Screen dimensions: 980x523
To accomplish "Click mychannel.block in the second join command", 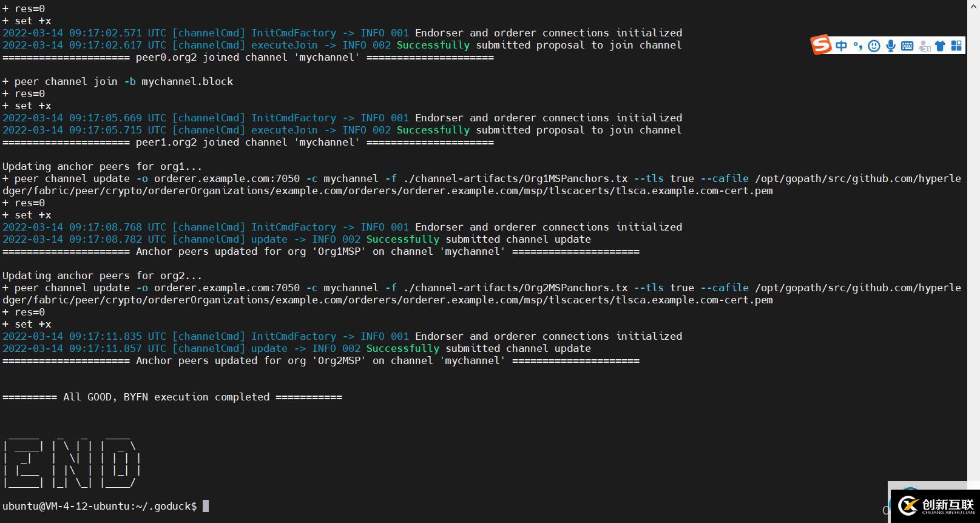I will [x=187, y=81].
